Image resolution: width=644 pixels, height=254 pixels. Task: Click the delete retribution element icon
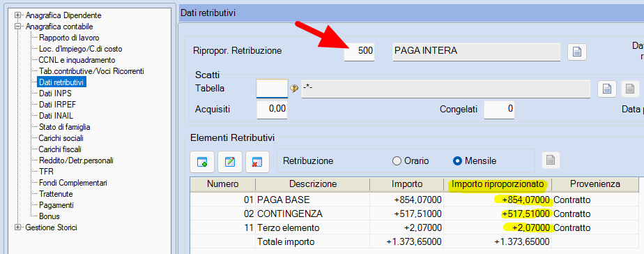coord(257,161)
